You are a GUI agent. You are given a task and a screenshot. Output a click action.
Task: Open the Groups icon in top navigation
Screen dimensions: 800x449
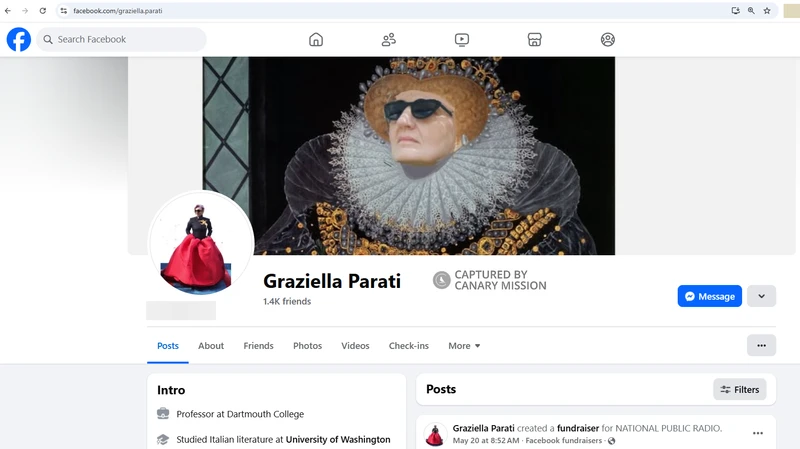(x=608, y=39)
